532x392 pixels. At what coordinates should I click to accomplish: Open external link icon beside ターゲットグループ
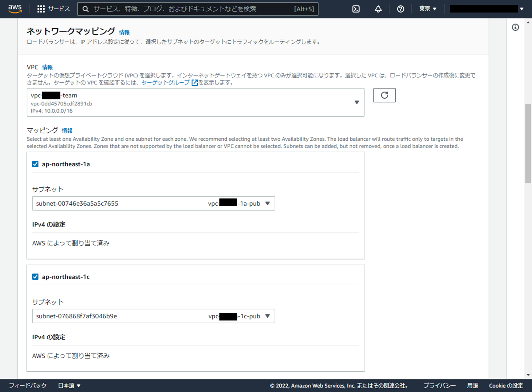(195, 83)
